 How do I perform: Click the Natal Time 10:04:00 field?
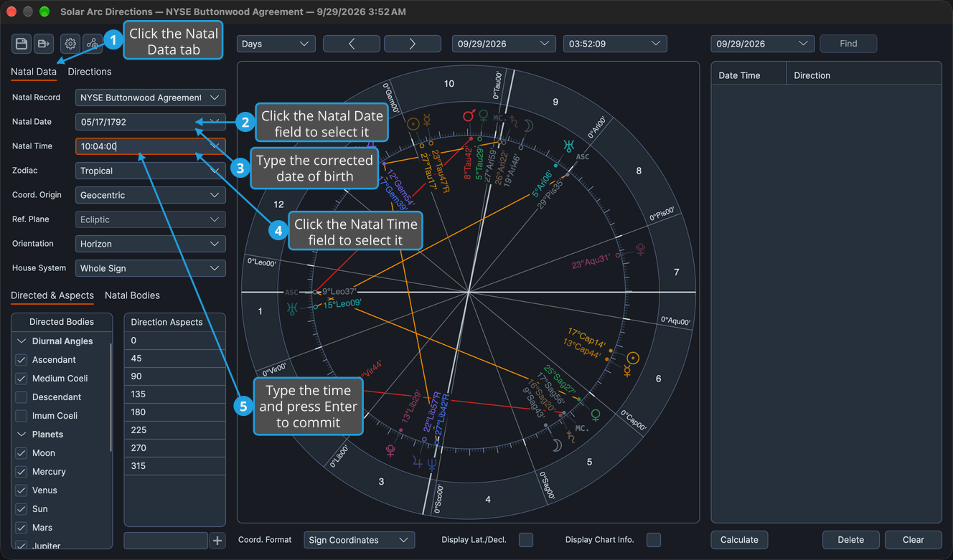(x=151, y=146)
